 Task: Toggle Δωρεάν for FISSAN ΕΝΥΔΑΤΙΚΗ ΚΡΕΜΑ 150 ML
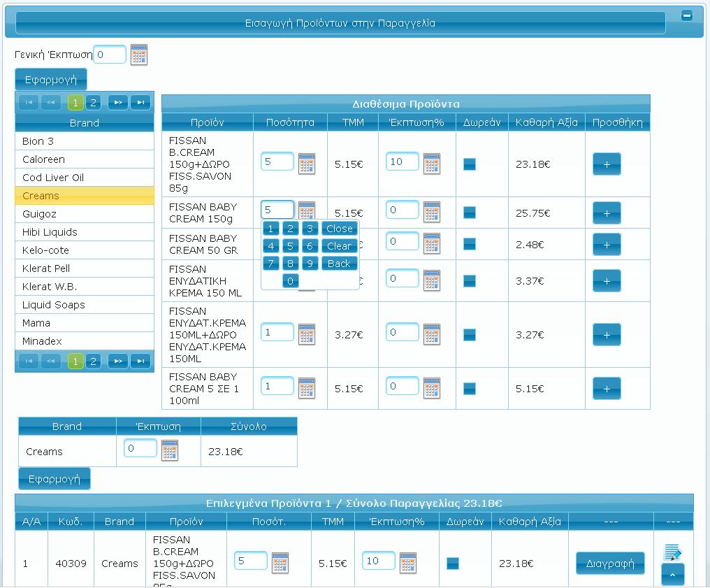[x=470, y=281]
